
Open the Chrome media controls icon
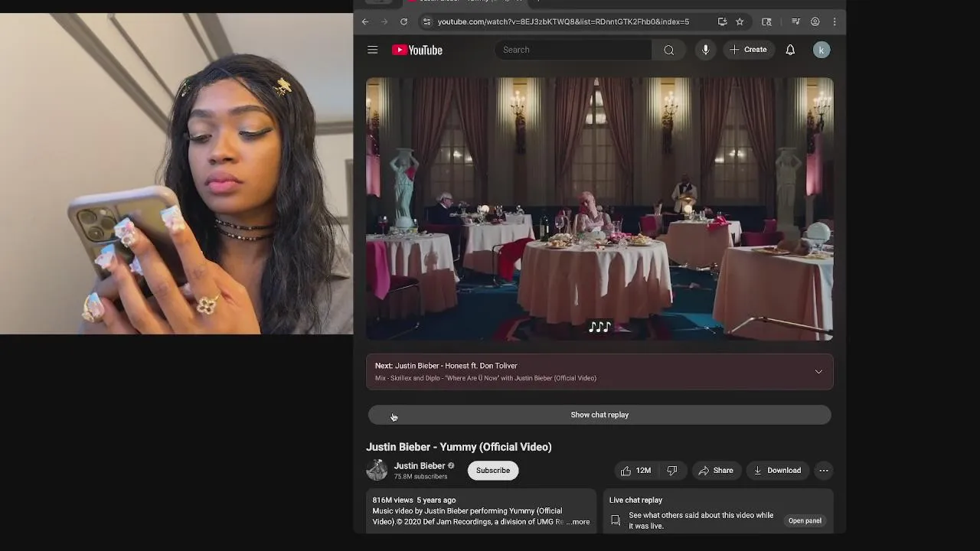795,21
